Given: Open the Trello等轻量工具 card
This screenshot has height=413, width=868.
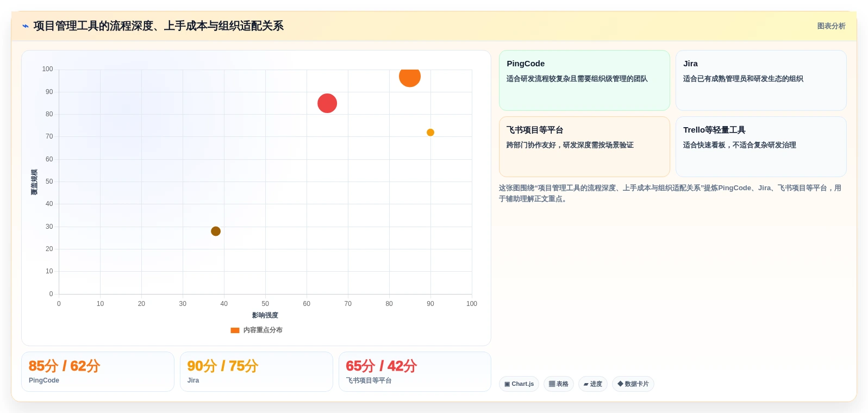Looking at the screenshot, I should pos(761,147).
